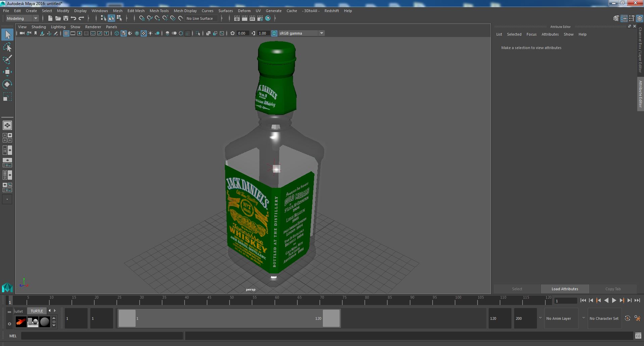Activate the Select tool arrow

click(x=7, y=35)
